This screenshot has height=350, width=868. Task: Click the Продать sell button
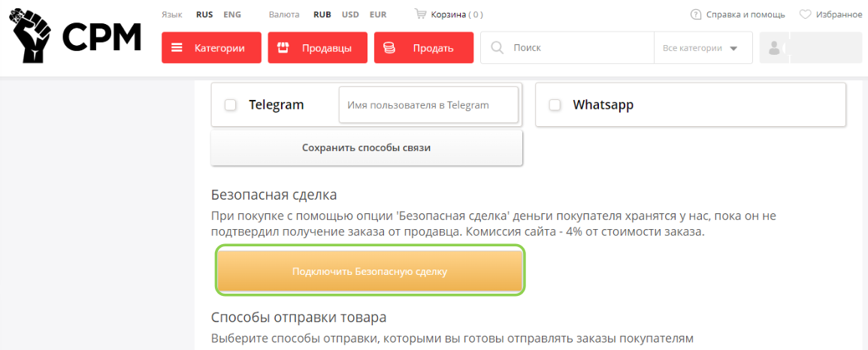(424, 47)
